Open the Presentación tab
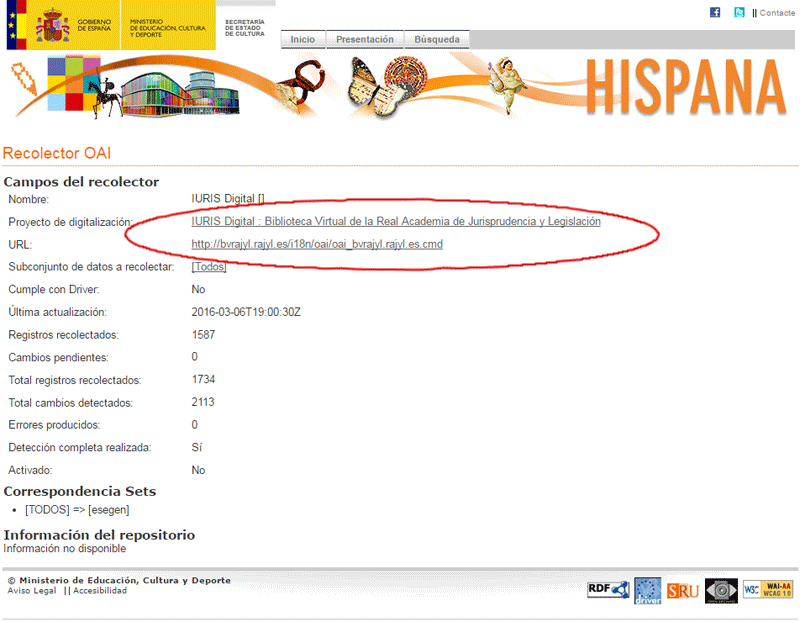This screenshot has height=622, width=800. (365, 39)
